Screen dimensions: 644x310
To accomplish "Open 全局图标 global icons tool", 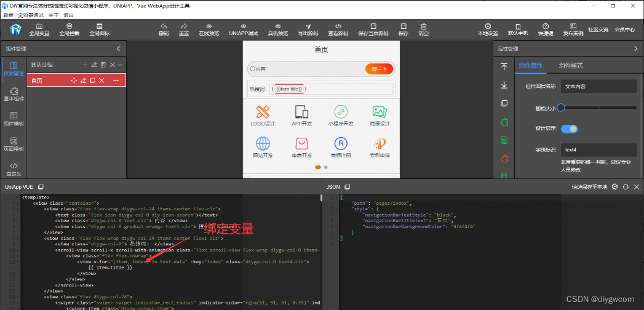I will [100, 30].
